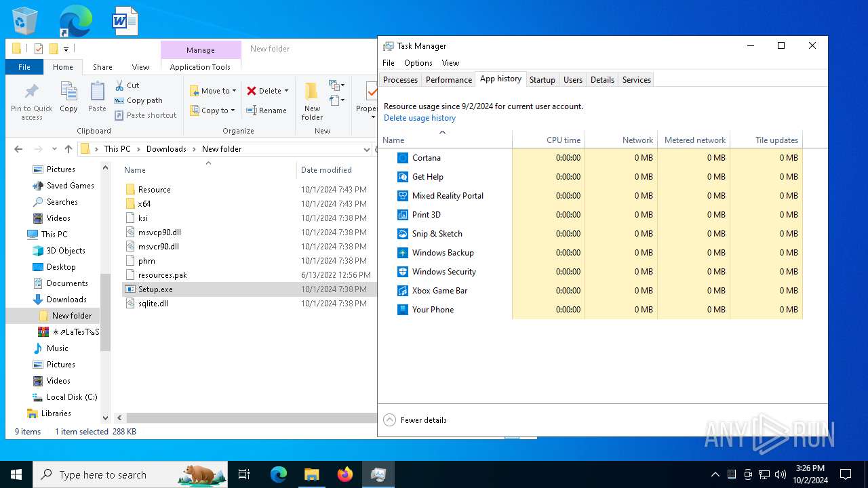This screenshot has height=488, width=868.
Task: Sort by CPU time column
Action: click(x=549, y=140)
